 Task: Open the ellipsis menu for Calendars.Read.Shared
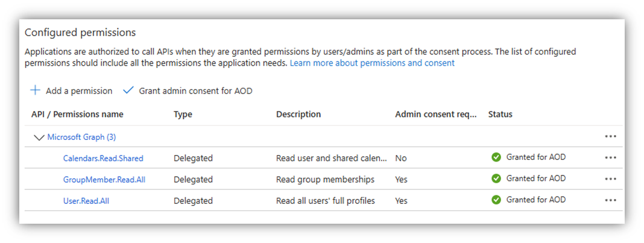coord(610,158)
